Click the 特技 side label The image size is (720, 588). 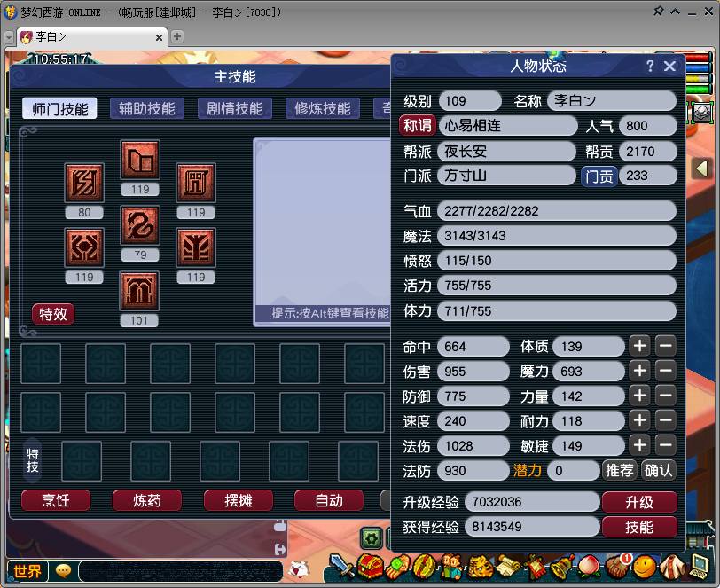coord(33,461)
